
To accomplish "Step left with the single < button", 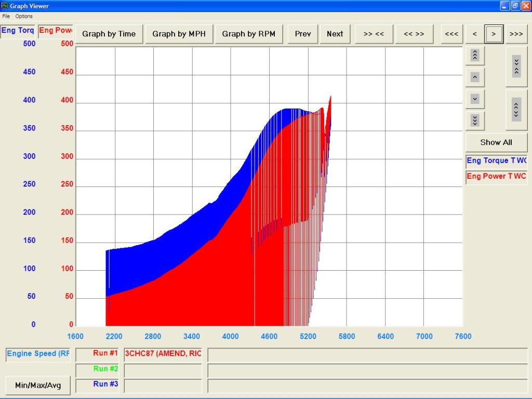I will point(474,34).
